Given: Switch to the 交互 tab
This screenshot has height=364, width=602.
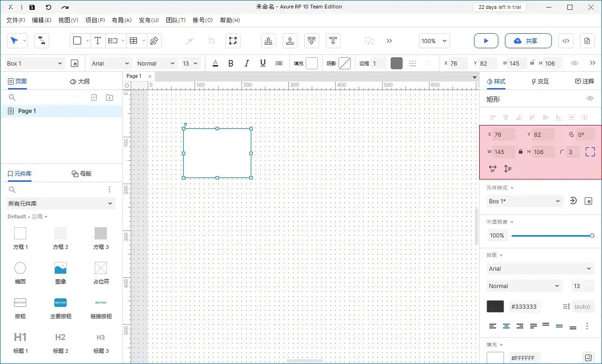Looking at the screenshot, I should point(540,81).
